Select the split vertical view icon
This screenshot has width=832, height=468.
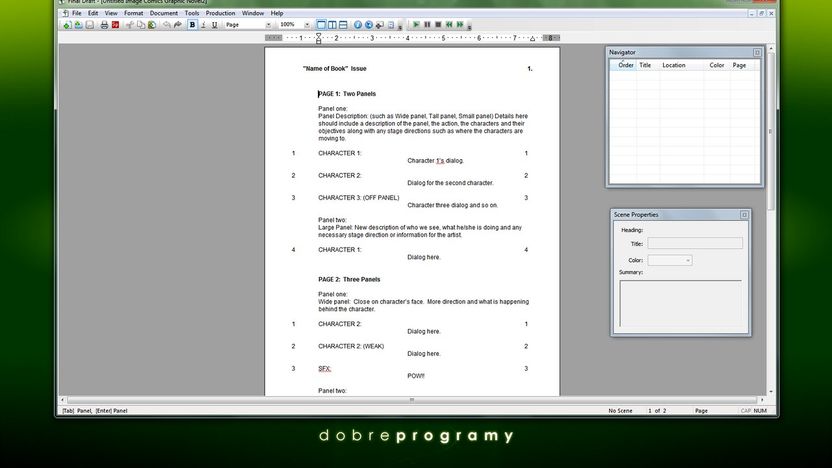pos(332,25)
